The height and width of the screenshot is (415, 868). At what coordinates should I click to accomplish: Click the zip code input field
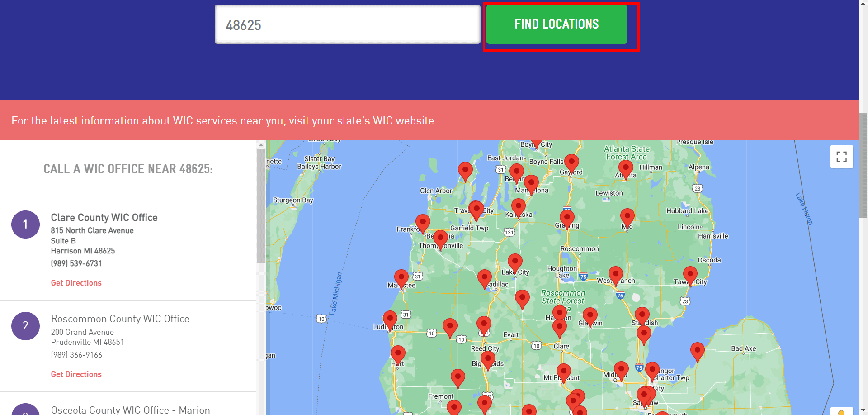(347, 24)
